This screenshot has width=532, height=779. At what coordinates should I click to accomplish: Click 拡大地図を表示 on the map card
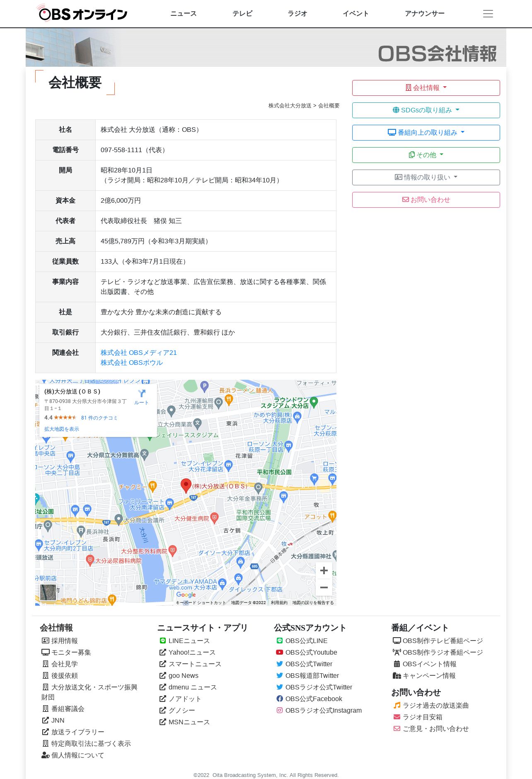click(x=62, y=429)
